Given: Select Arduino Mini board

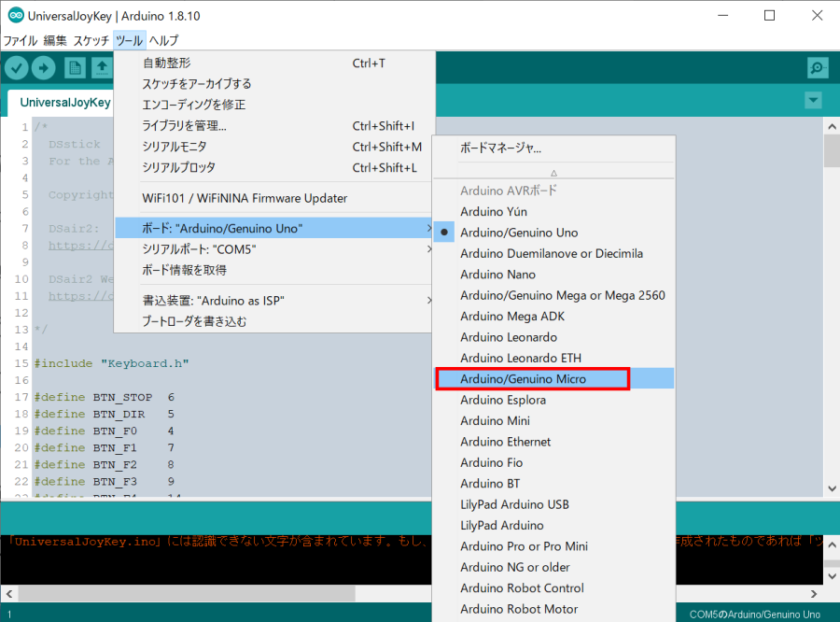Looking at the screenshot, I should click(x=553, y=420).
